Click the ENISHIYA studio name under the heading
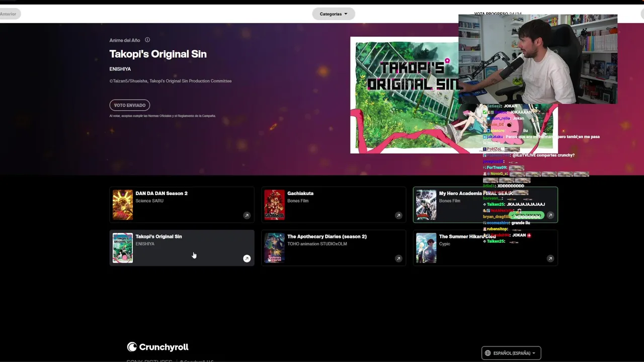This screenshot has width=644, height=362. (120, 69)
